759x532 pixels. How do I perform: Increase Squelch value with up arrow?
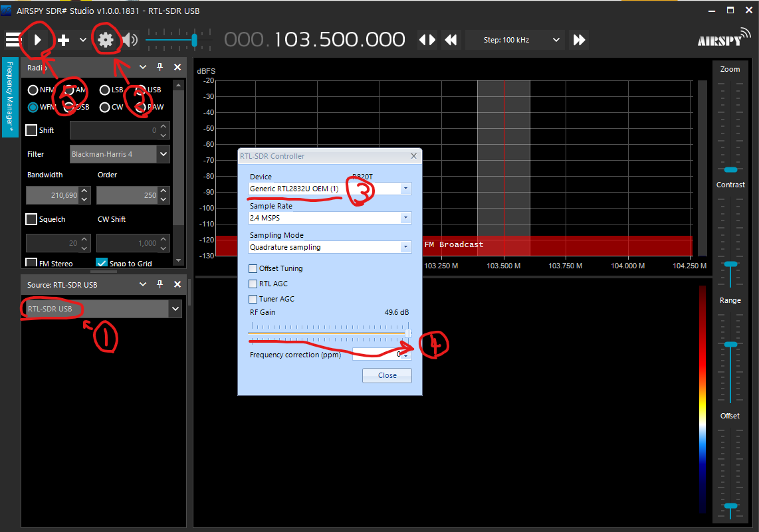coord(84,239)
